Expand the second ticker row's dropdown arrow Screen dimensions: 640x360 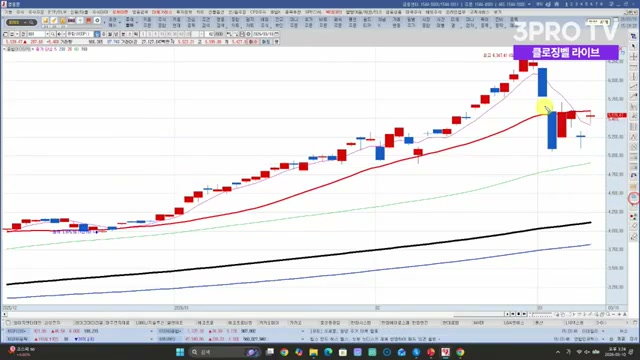pyautogui.click(x=151, y=339)
